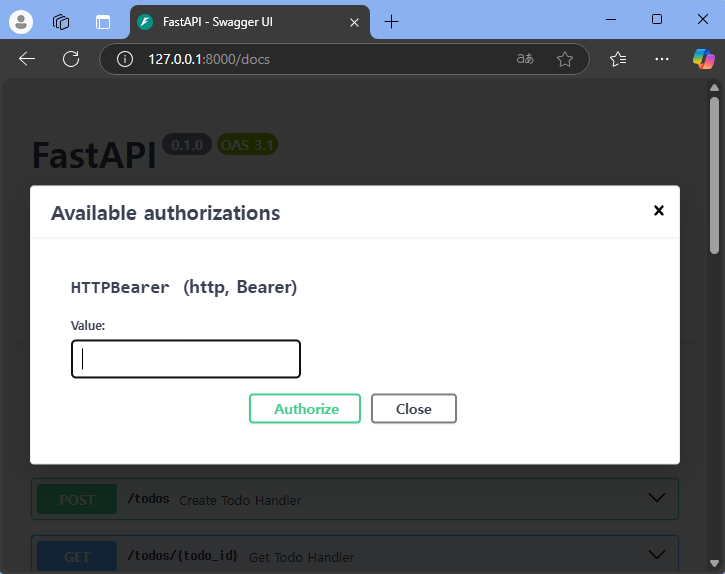Open the vertical tabs (tab actions) icon

103,22
